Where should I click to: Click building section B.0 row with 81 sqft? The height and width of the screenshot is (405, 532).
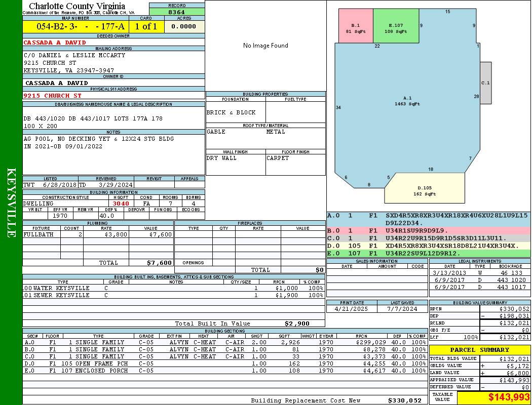tap(225, 349)
